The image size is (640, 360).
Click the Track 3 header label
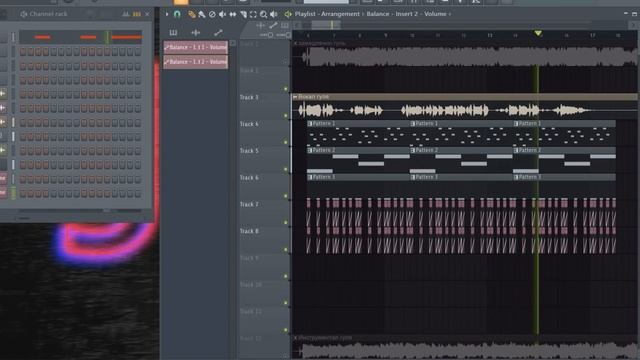(249, 98)
